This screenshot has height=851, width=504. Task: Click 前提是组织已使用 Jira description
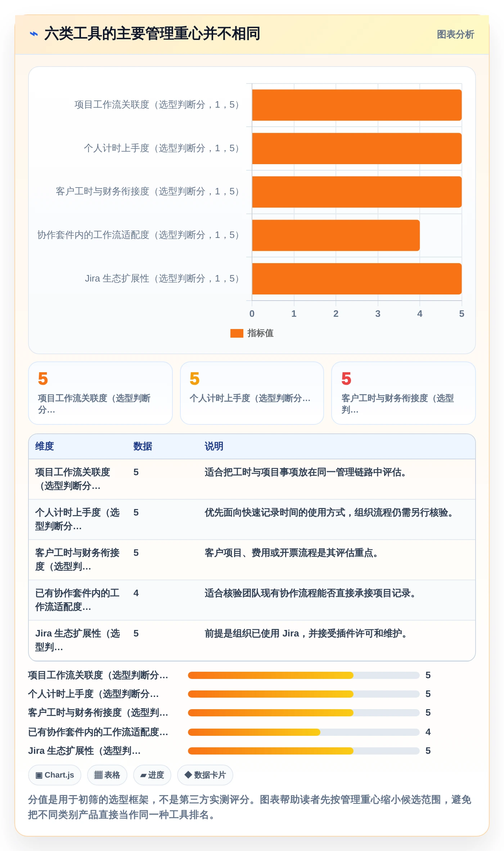pos(306,634)
